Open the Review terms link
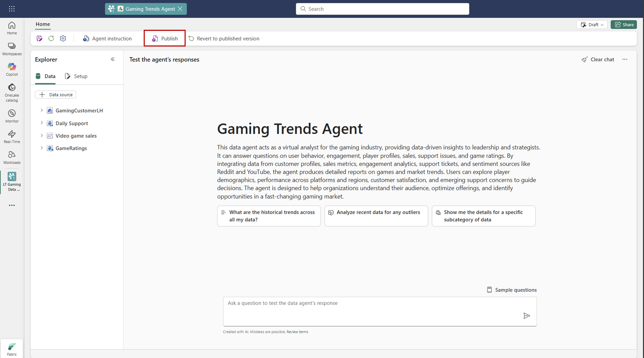The width and height of the screenshot is (644, 358). coord(297,332)
